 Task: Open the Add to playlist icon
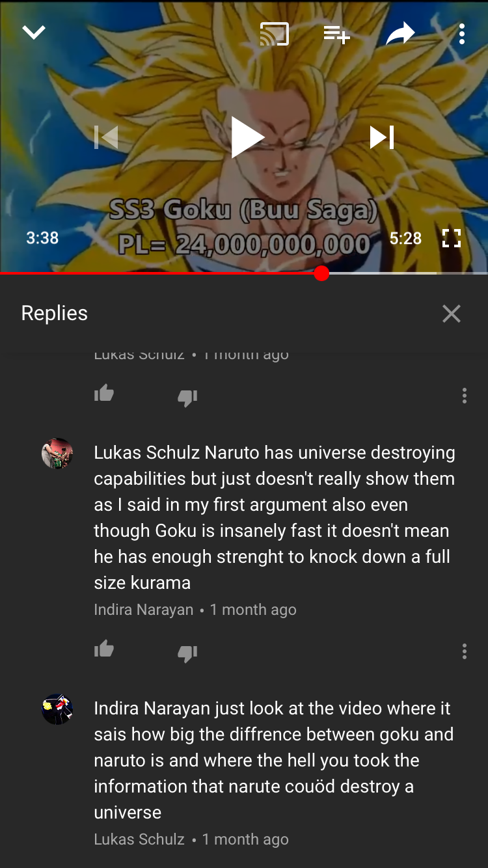[336, 34]
